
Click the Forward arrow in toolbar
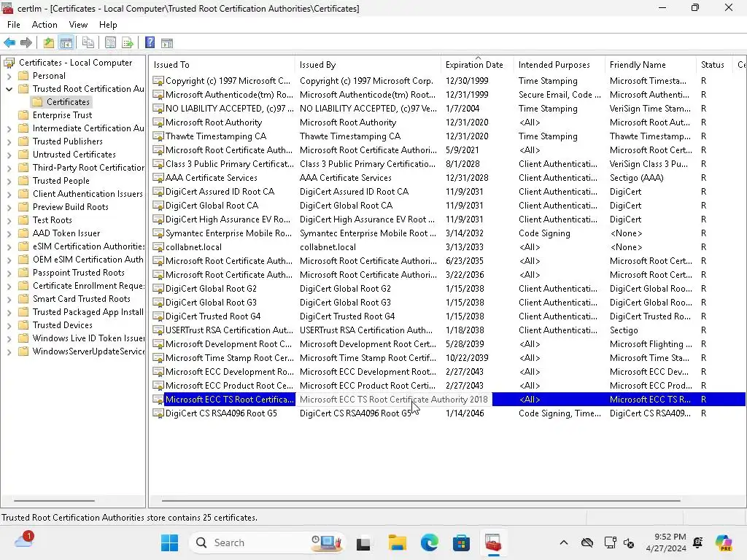26,43
